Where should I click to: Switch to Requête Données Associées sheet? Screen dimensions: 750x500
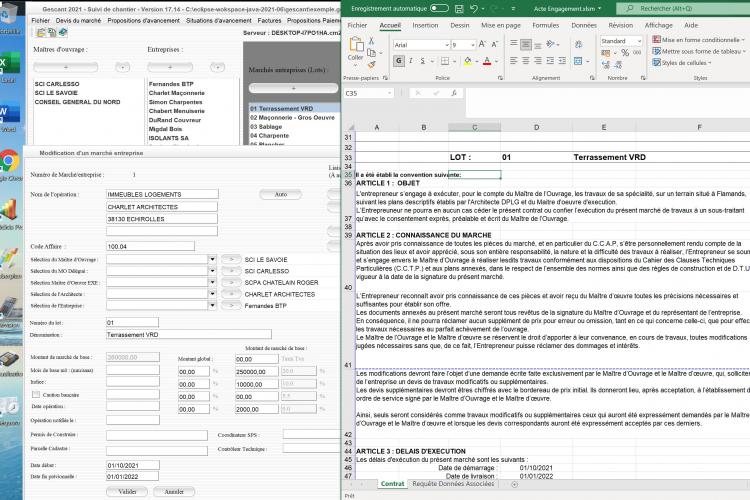453,484
